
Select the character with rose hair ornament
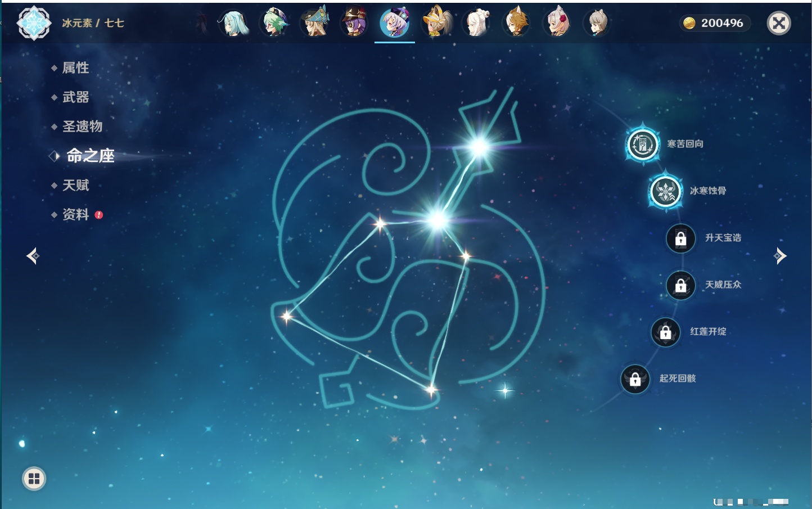[557, 24]
